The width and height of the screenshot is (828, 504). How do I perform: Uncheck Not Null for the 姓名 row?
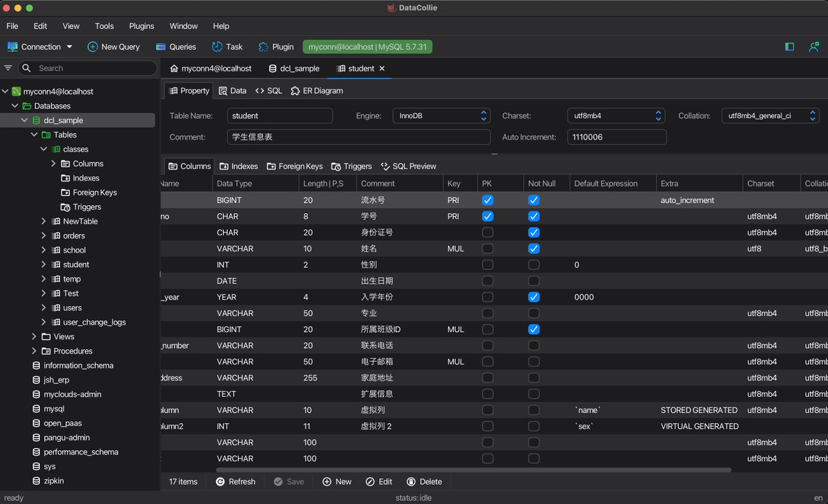pos(534,249)
